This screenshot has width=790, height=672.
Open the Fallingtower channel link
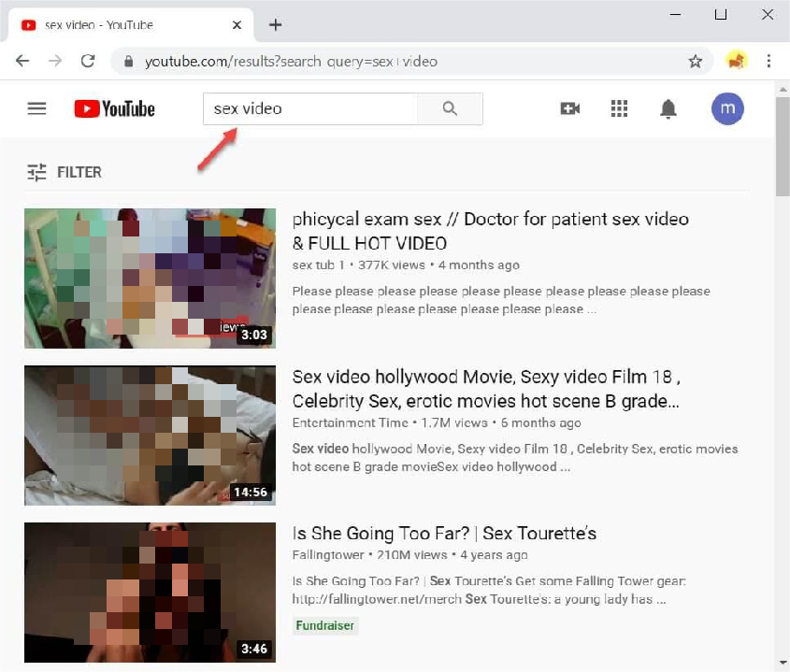pyautogui.click(x=323, y=557)
